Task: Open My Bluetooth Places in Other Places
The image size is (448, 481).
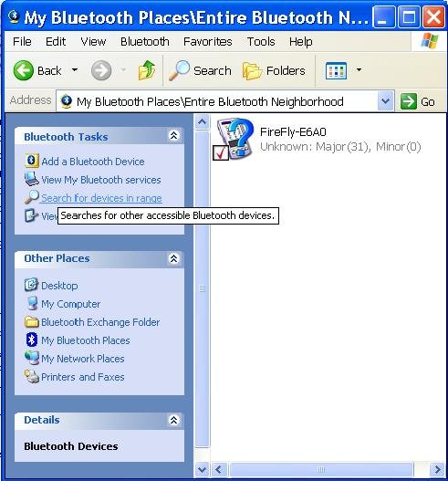Action: (85, 340)
